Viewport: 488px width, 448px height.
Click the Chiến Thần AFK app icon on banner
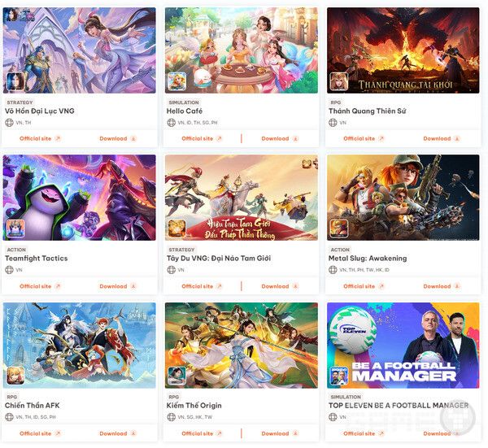tap(15, 376)
